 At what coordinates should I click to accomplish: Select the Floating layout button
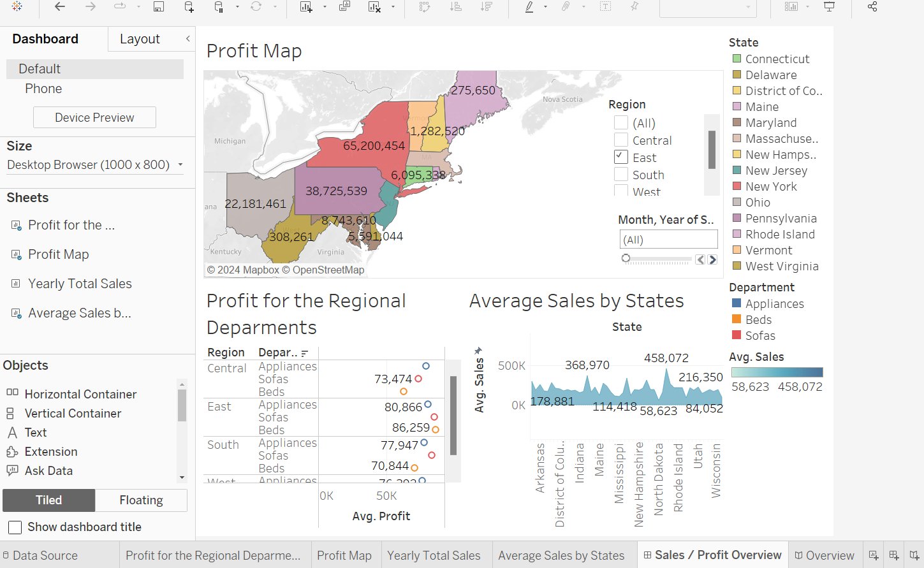[x=141, y=500]
